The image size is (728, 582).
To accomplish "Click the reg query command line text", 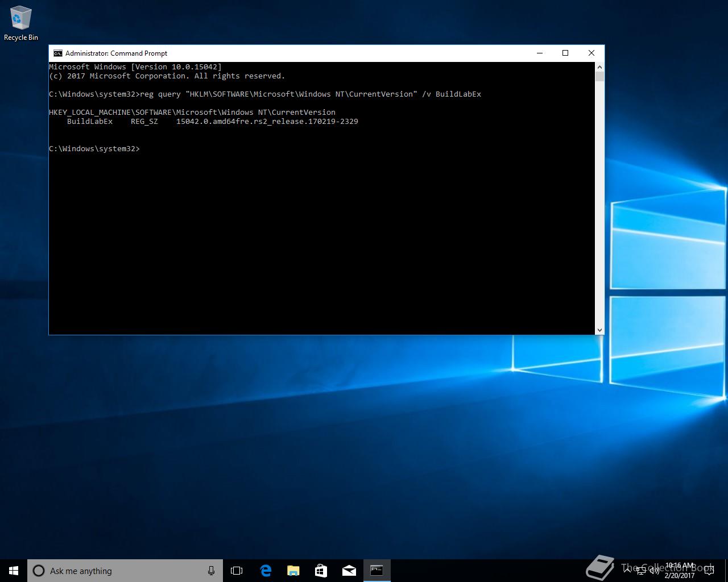I will pyautogui.click(x=311, y=94).
